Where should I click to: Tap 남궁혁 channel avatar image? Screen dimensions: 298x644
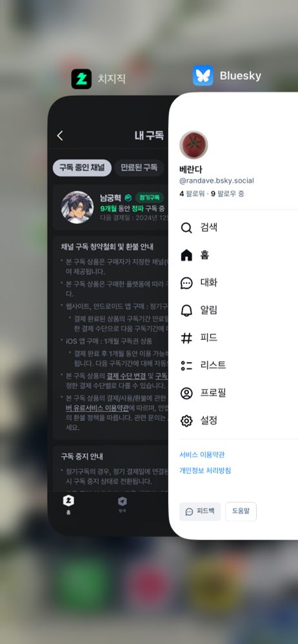coord(77,207)
